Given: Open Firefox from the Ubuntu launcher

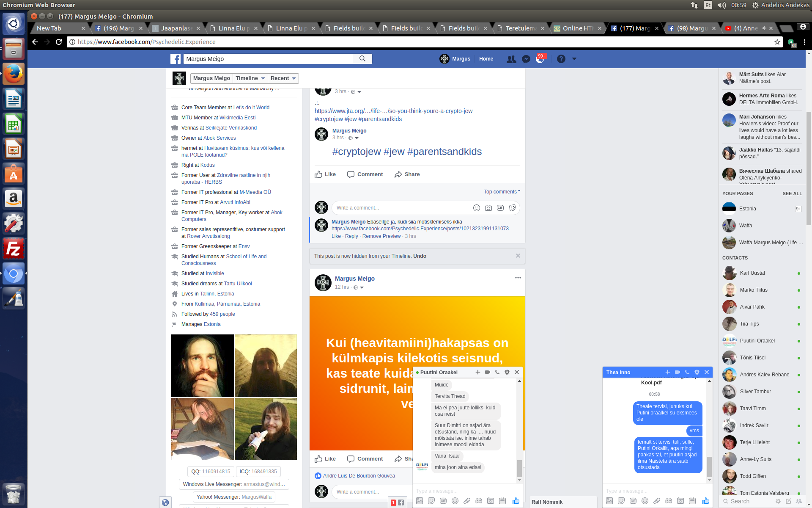Looking at the screenshot, I should (x=14, y=74).
